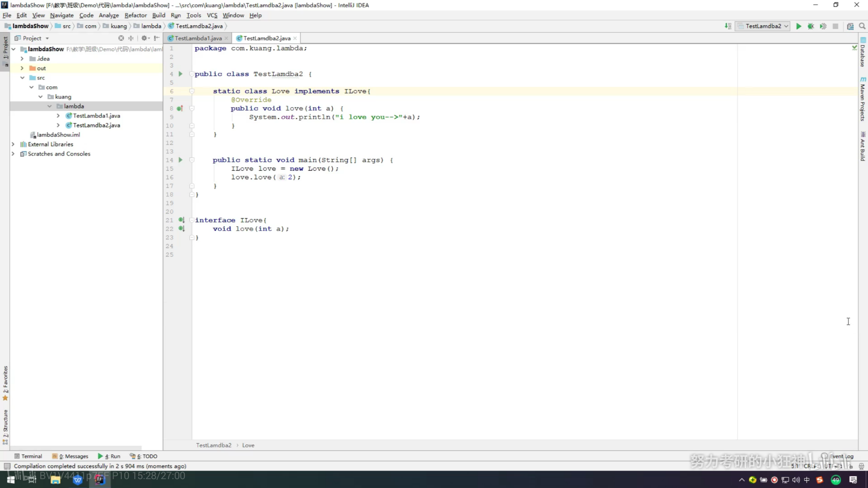Open IntelliJ IDEA from Windows taskbar
868x488 pixels.
(100, 480)
